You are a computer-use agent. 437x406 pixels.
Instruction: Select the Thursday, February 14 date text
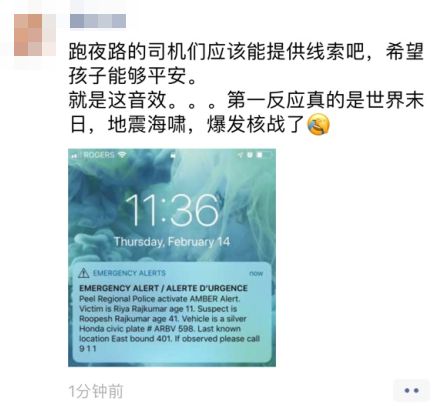pos(172,242)
